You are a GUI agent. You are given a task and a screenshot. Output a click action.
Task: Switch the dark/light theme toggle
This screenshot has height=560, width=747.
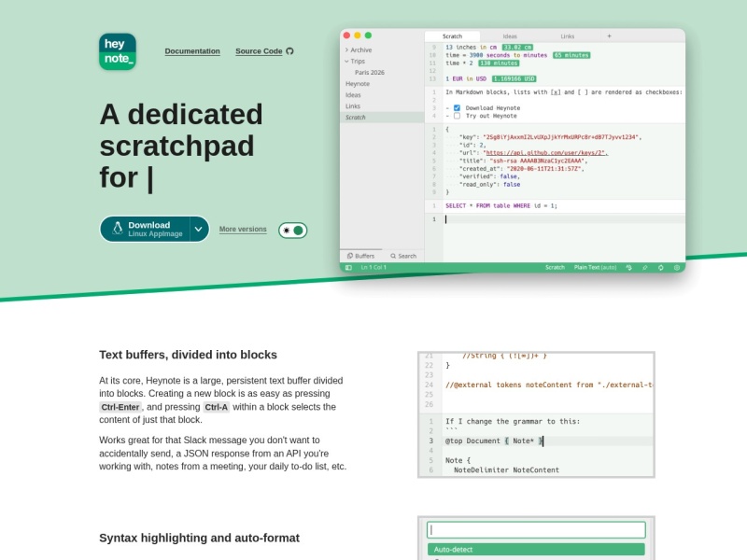(x=292, y=231)
